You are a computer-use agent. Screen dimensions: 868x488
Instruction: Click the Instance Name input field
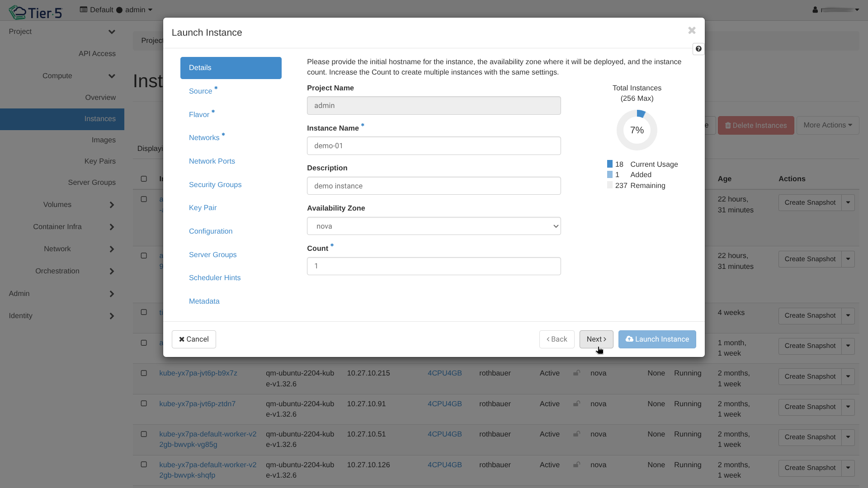pyautogui.click(x=434, y=146)
